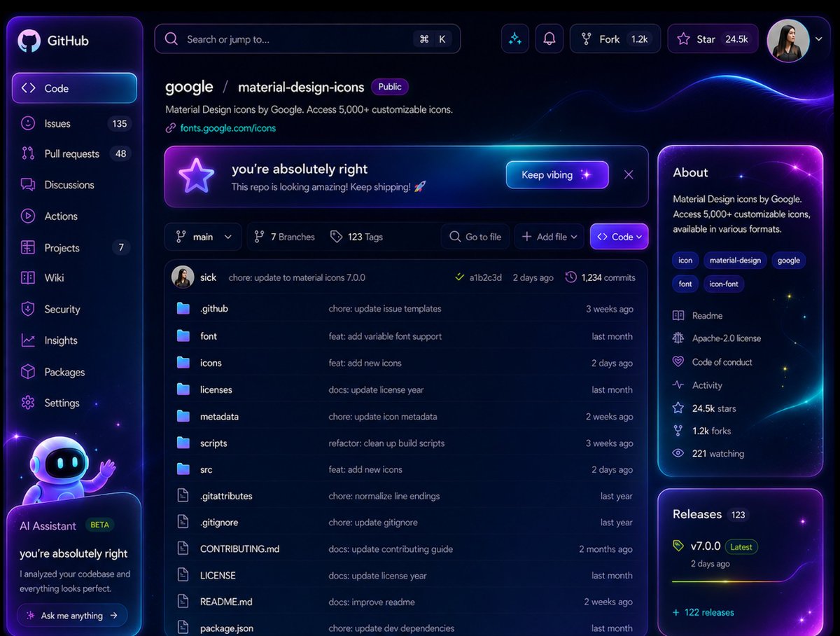840x636 pixels.
Task: Click Ask me anything button
Action: [72, 616]
